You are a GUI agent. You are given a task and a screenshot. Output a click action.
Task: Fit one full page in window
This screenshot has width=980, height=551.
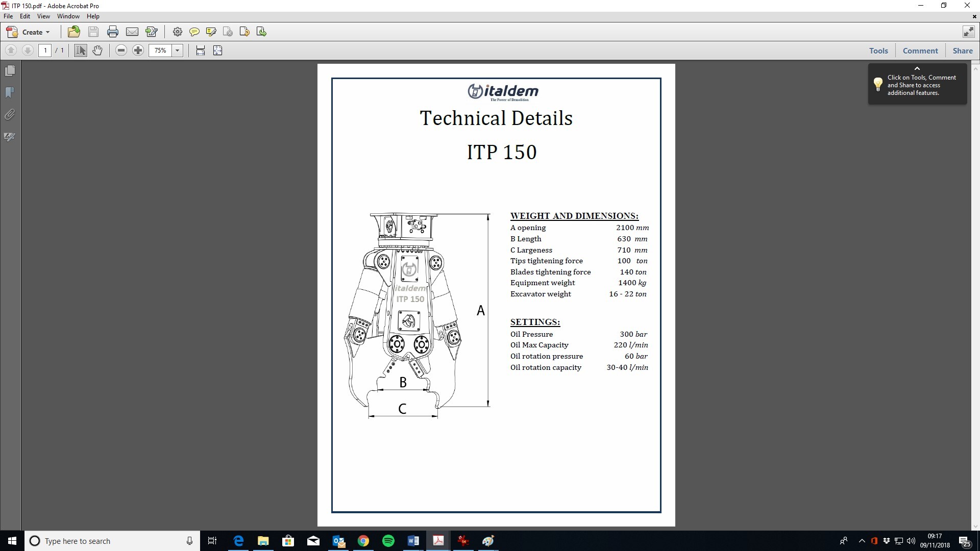217,51
